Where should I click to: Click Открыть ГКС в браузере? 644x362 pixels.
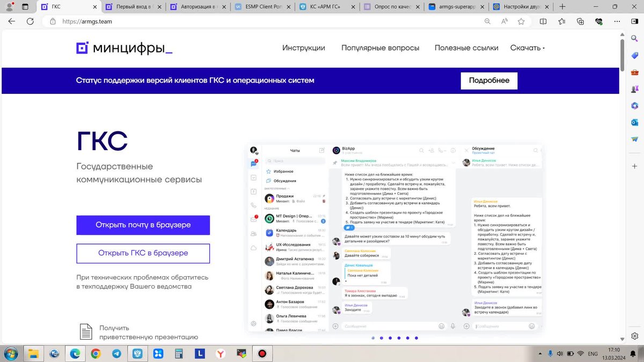tap(143, 253)
